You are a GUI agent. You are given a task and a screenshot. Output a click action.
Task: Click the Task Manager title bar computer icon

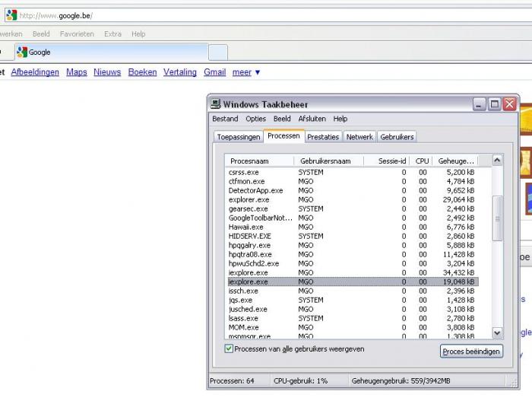click(x=215, y=104)
